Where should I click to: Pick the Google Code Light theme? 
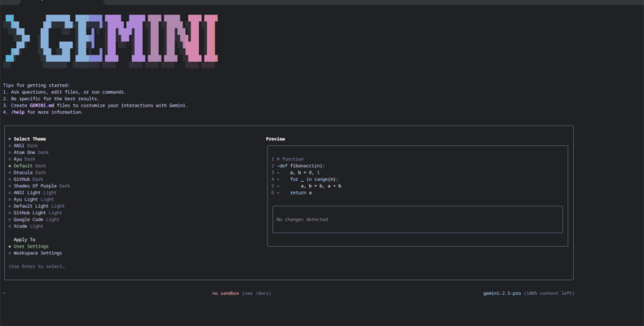click(x=34, y=220)
